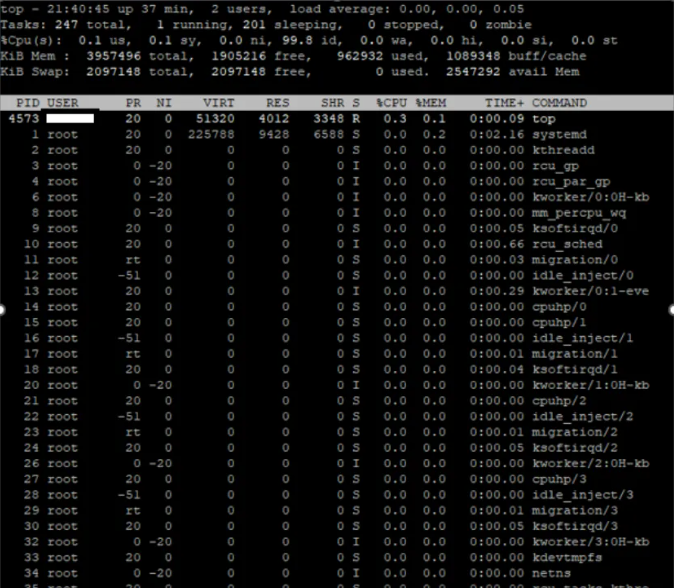
Task: Click the TIME+ column header
Action: (505, 103)
